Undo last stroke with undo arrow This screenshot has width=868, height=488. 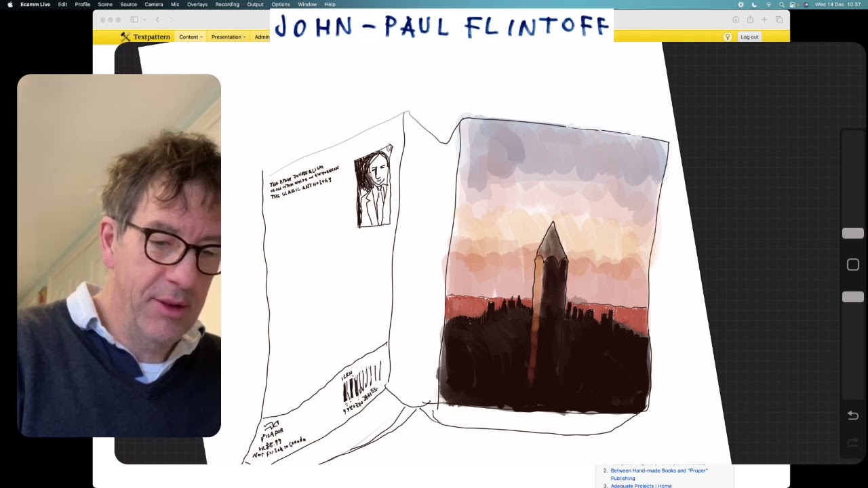pyautogui.click(x=853, y=415)
